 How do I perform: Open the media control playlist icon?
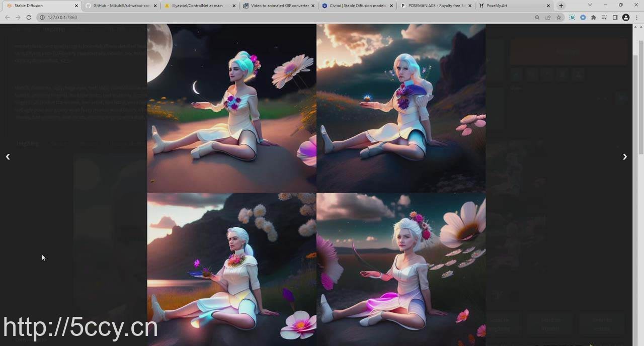(x=604, y=18)
